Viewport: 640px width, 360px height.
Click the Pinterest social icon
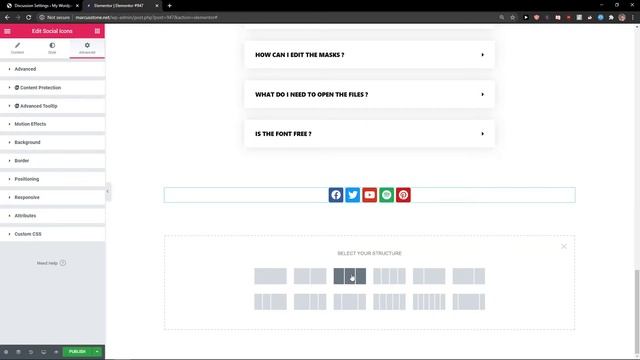403,195
